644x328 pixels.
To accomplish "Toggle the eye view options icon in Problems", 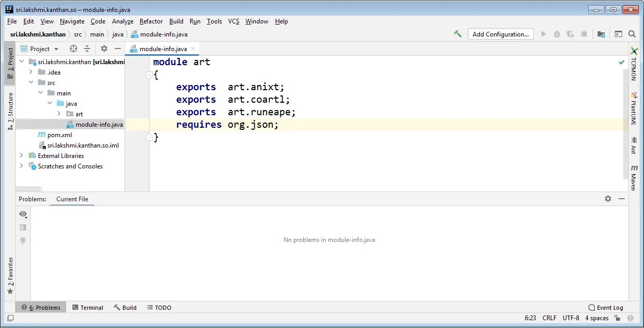I will click(x=23, y=214).
